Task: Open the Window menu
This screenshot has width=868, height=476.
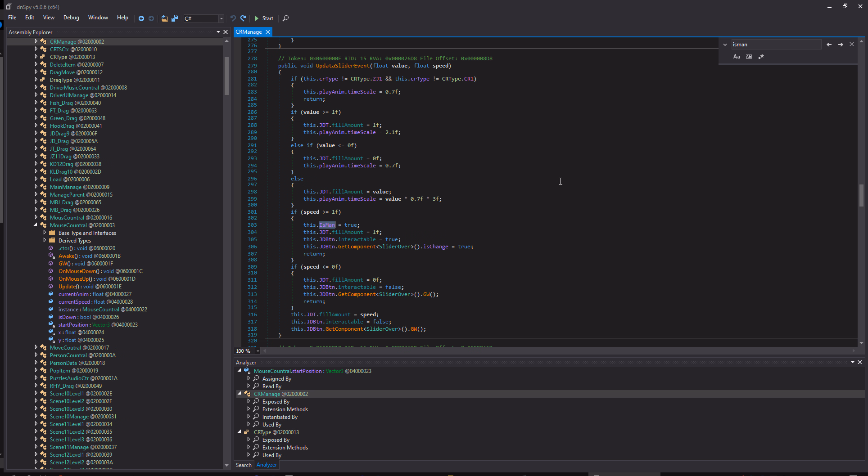Action: 98,18
